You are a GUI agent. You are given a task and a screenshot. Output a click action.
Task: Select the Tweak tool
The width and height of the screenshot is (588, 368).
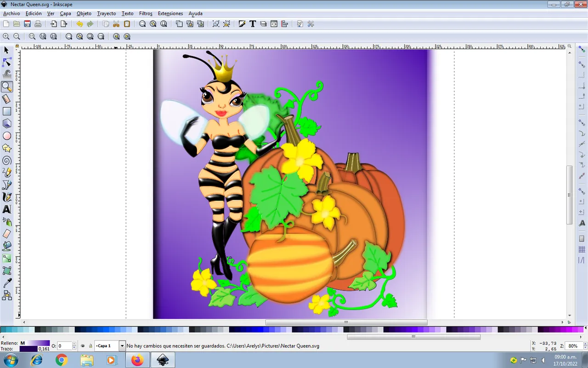click(6, 74)
